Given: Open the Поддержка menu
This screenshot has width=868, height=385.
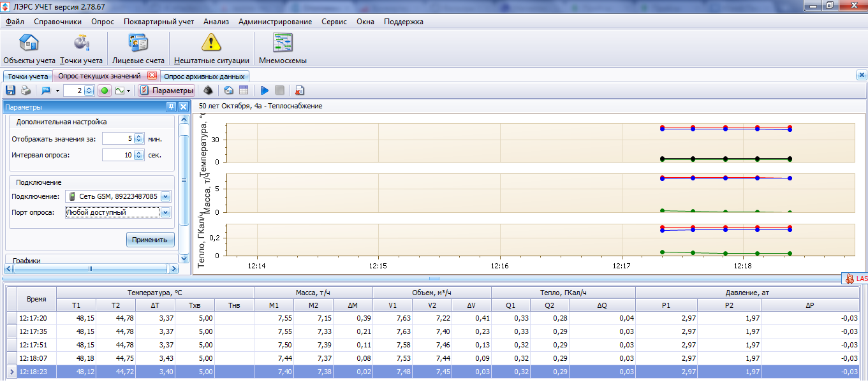Looking at the screenshot, I should coord(404,21).
